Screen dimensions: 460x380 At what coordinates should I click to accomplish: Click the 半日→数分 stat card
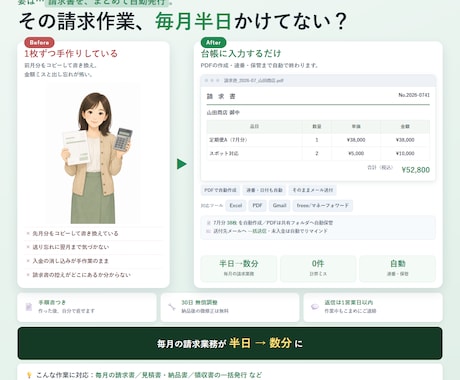(x=239, y=268)
